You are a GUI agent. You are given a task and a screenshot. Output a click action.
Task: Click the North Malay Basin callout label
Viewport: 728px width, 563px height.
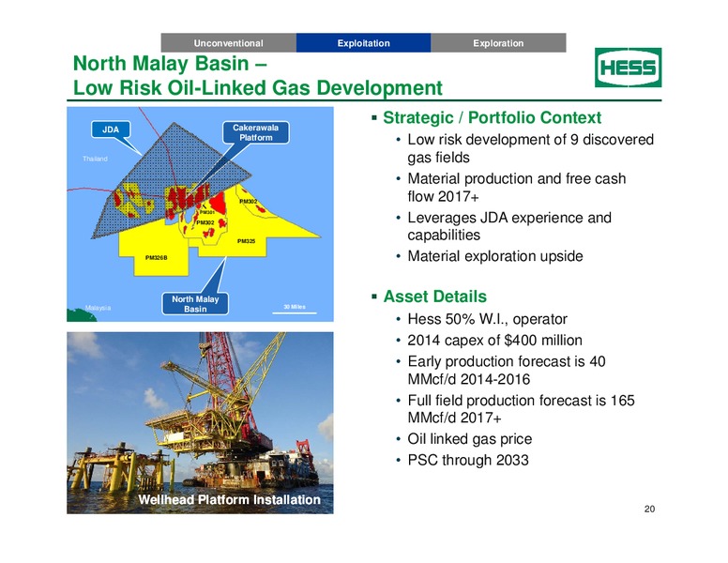(x=195, y=304)
